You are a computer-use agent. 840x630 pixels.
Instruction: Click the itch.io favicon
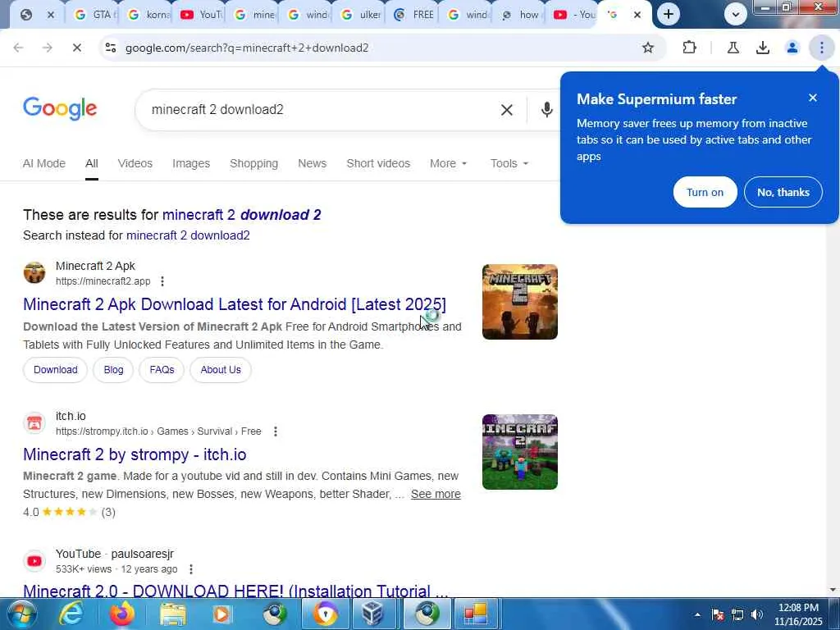[x=34, y=423]
